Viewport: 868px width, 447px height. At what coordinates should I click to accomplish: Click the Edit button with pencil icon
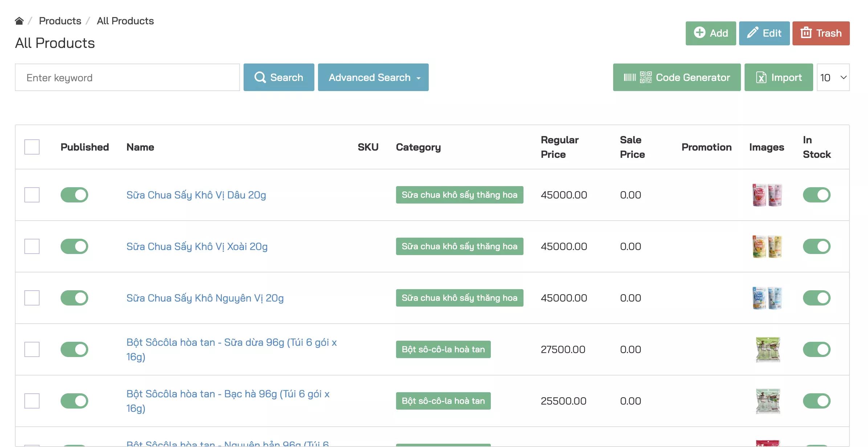pyautogui.click(x=764, y=33)
